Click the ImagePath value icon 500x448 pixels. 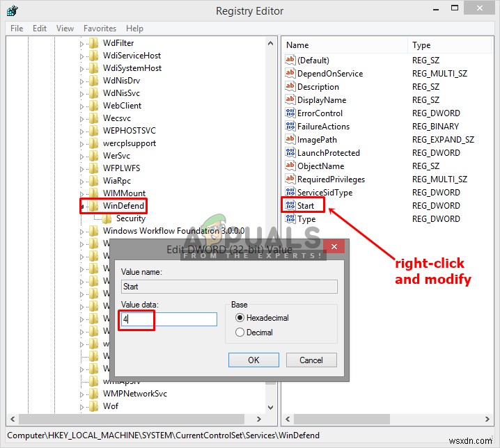[290, 139]
